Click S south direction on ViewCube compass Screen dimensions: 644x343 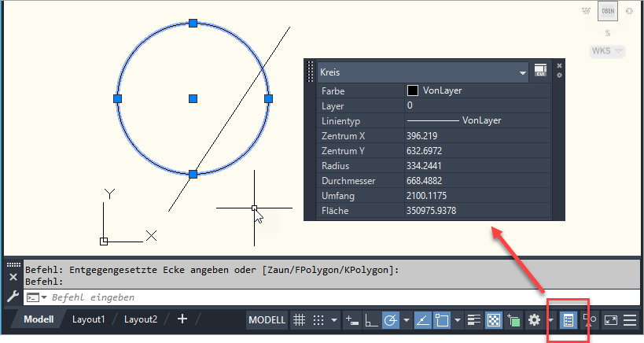608,33
